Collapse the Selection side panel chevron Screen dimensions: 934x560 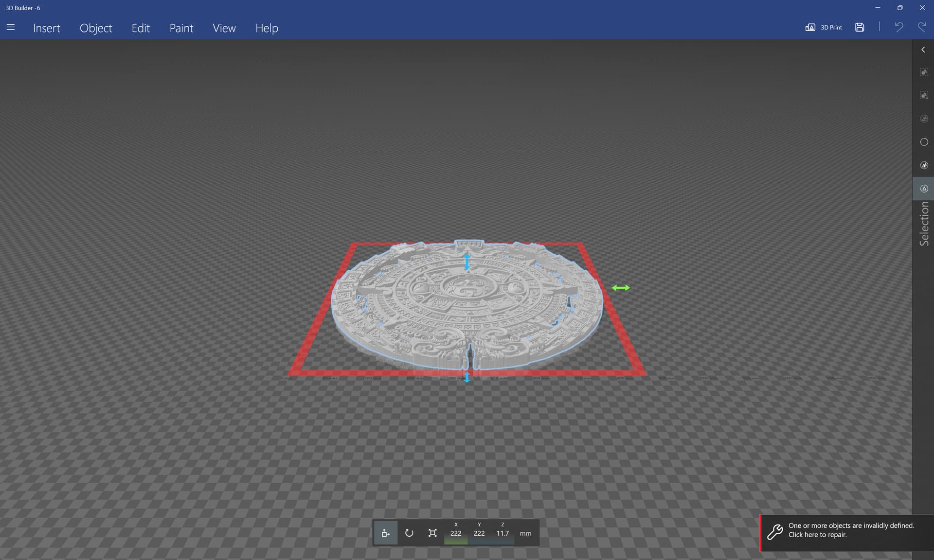(x=923, y=50)
